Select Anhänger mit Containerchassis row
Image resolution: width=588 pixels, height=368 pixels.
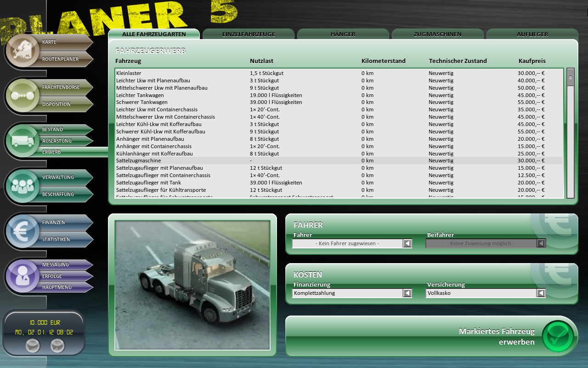(339, 146)
